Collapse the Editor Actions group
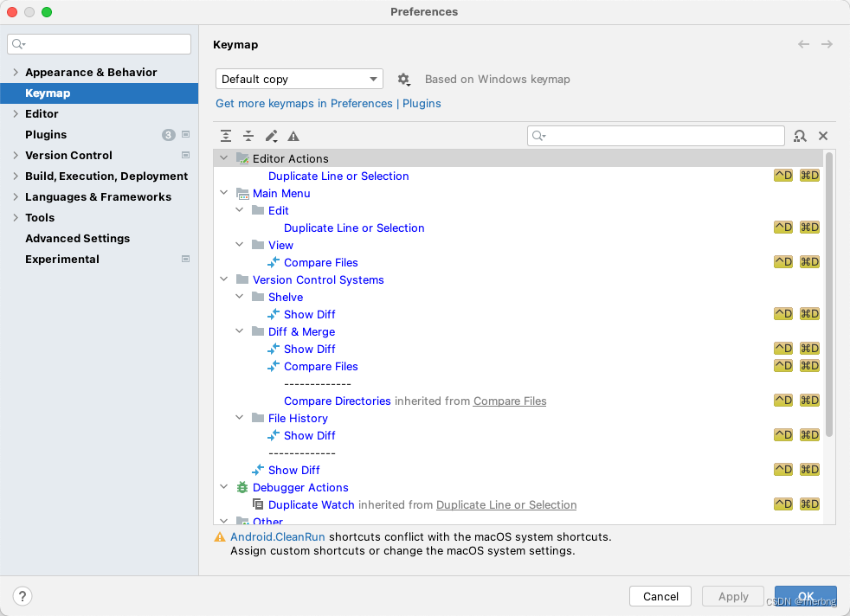This screenshot has width=850, height=616. click(x=224, y=158)
